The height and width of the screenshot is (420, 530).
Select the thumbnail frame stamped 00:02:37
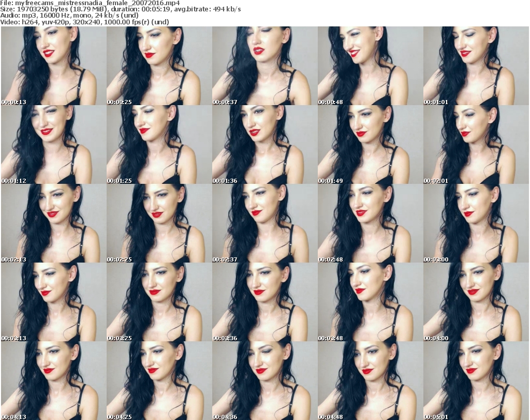click(264, 224)
